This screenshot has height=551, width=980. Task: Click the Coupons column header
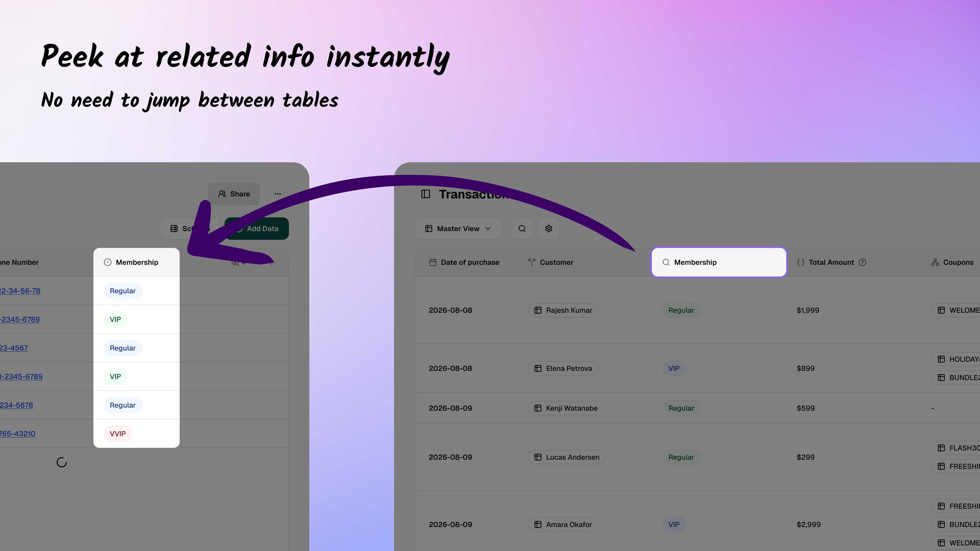952,262
